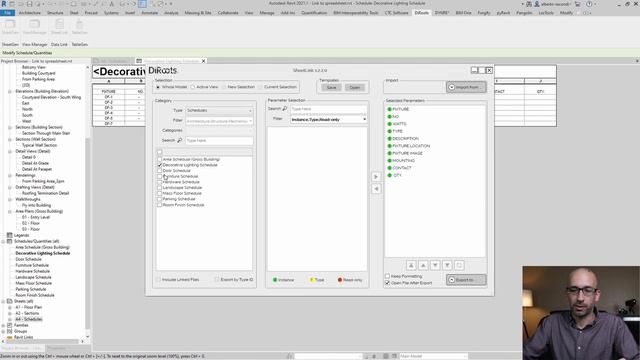Click Families icon in Project Browser

pyautogui.click(x=10, y=325)
